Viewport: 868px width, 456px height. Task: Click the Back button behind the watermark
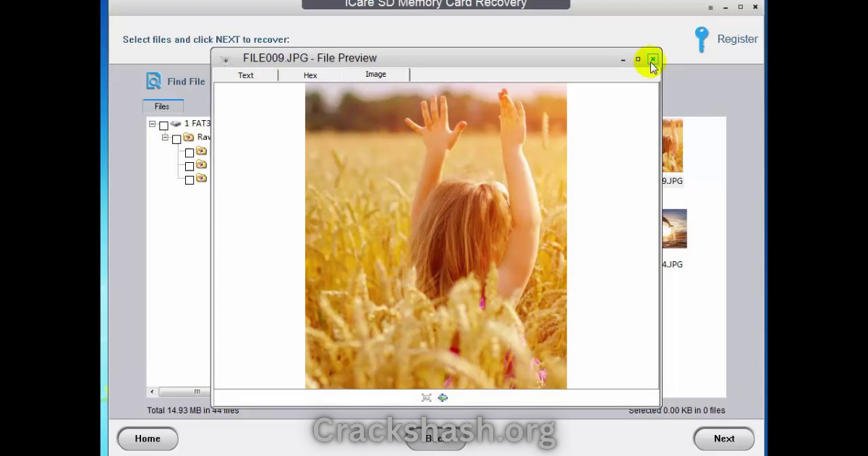click(x=435, y=439)
